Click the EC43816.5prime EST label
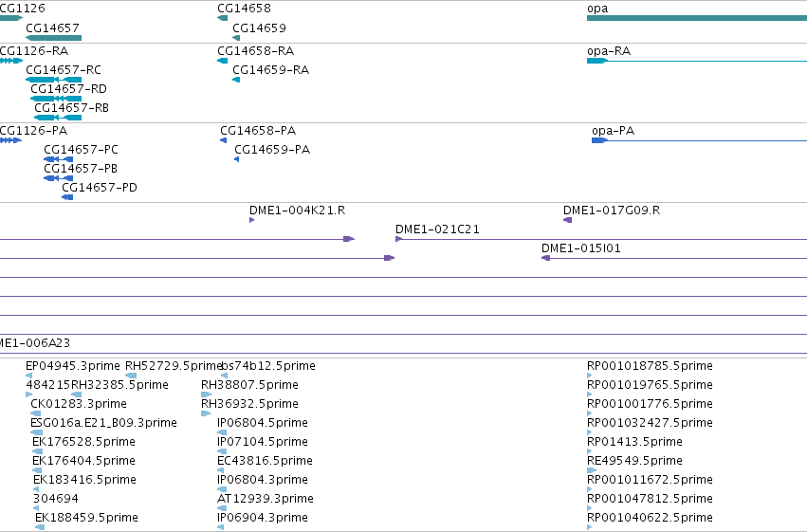This screenshot has height=532, width=807. [x=266, y=461]
